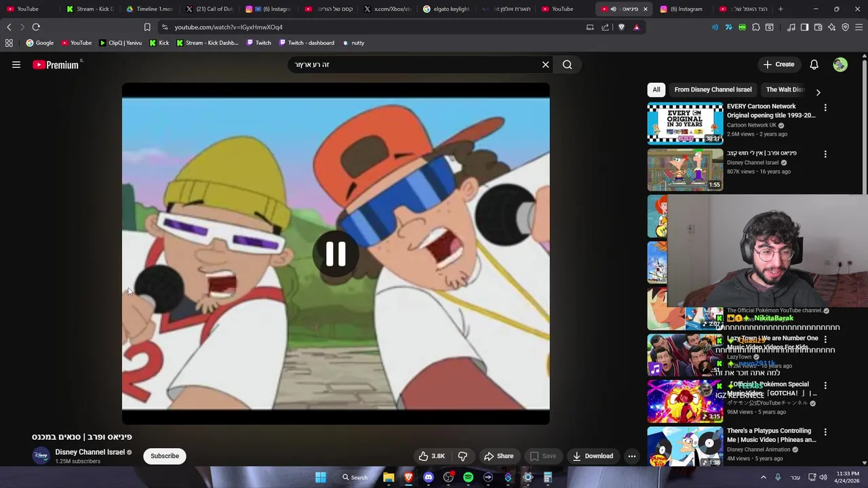Viewport: 868px width, 488px height.
Task: Share the video
Action: [498, 456]
